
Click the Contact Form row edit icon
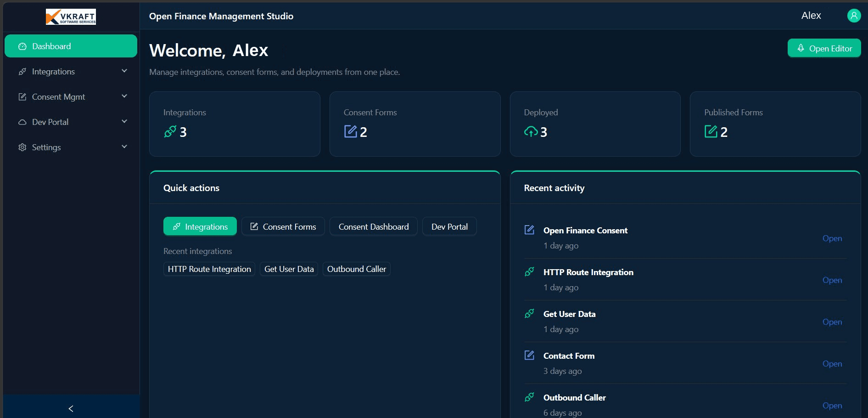coord(529,355)
